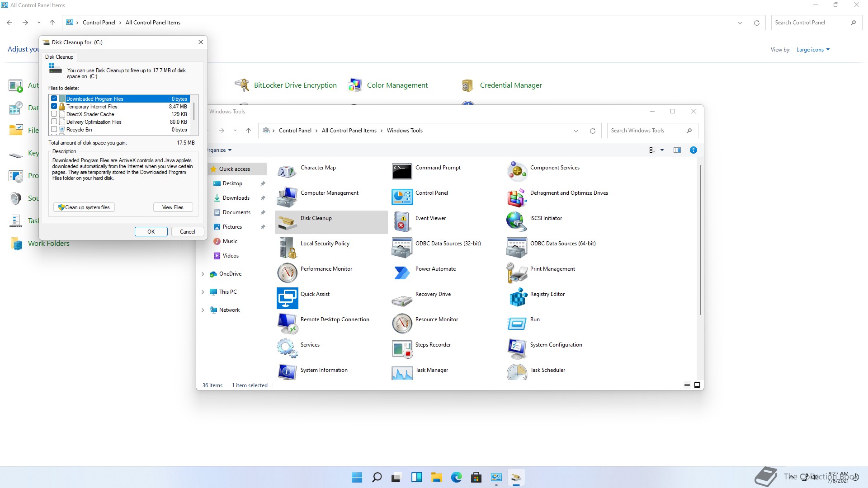Check DirectX Shader Cache checkbox
This screenshot has height=488, width=868.
click(x=54, y=114)
